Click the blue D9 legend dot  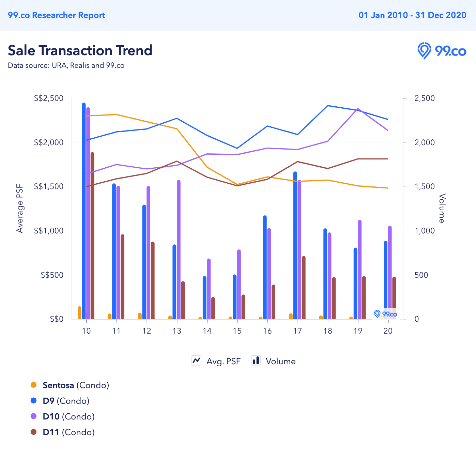[33, 400]
